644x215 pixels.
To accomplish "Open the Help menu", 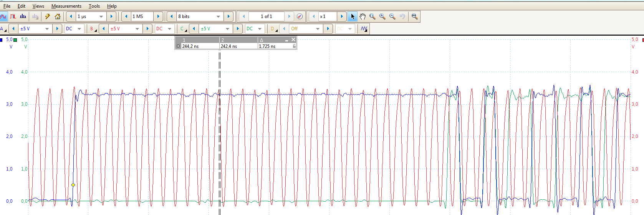I will point(112,6).
